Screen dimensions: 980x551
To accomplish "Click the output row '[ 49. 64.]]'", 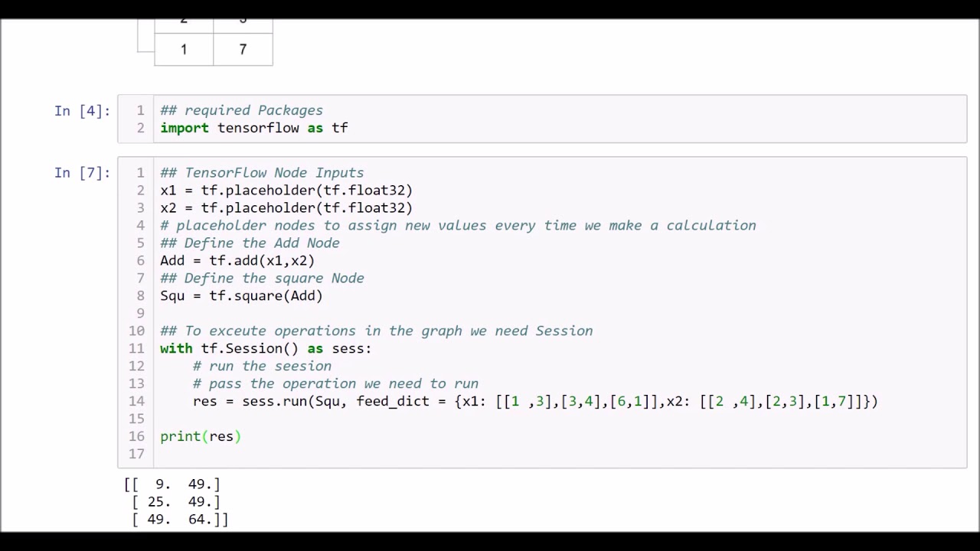I will pos(180,520).
